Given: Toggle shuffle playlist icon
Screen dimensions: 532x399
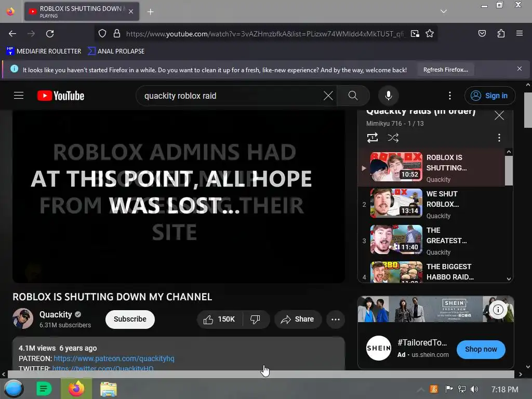Looking at the screenshot, I should pyautogui.click(x=393, y=138).
